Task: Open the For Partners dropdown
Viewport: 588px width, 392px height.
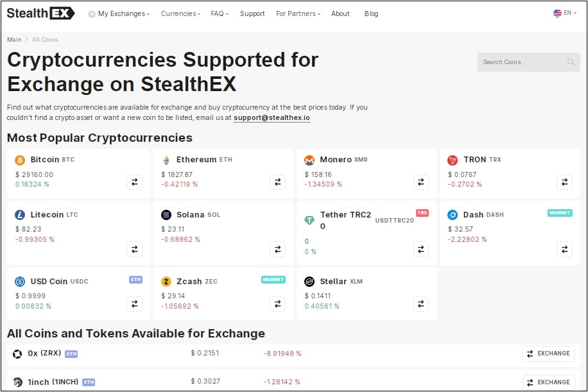Action: point(298,13)
